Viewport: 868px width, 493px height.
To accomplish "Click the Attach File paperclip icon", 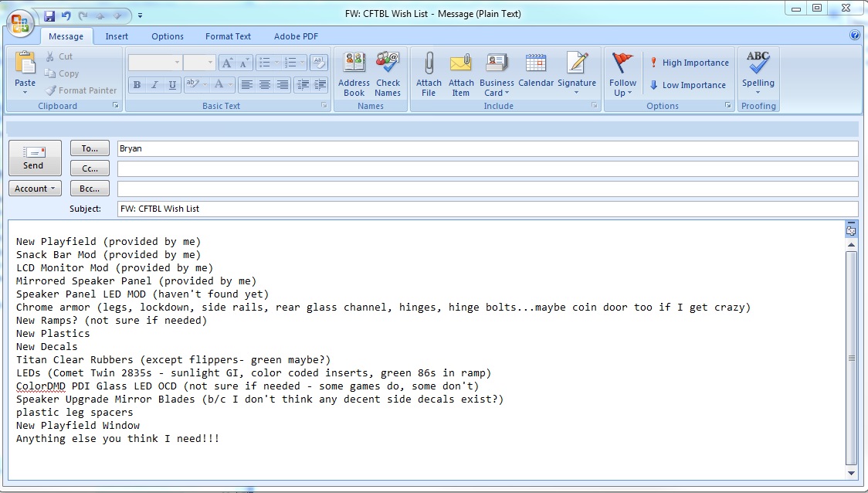I will tap(429, 63).
